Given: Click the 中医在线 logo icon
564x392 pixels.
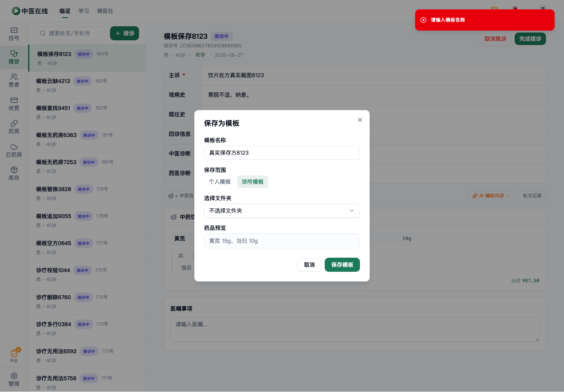Looking at the screenshot, I should point(16,11).
